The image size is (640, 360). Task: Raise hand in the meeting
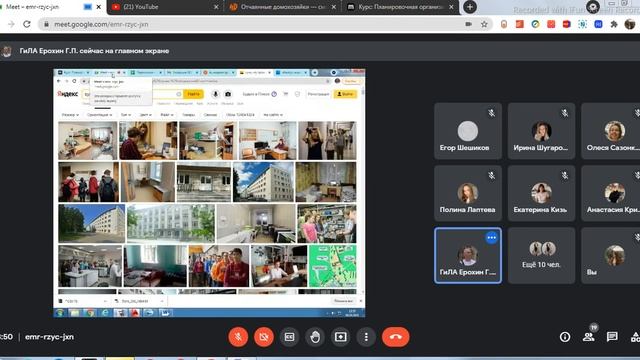(315, 337)
